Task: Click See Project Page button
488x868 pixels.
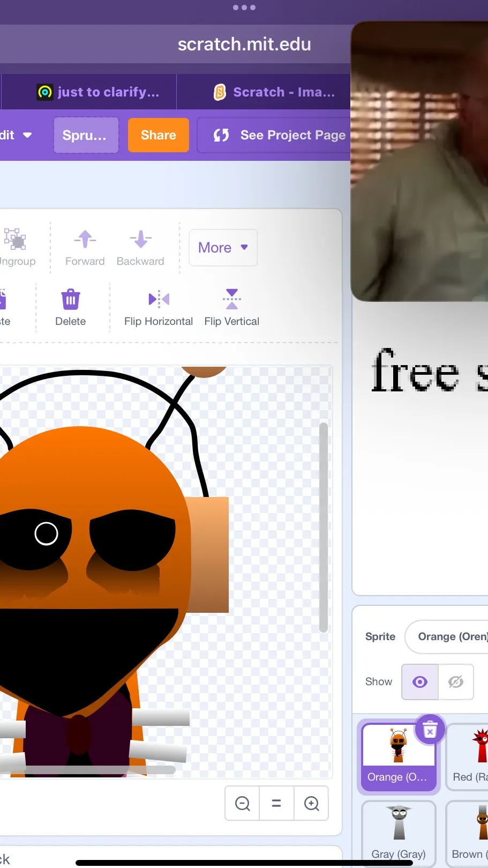Action: pos(274,135)
